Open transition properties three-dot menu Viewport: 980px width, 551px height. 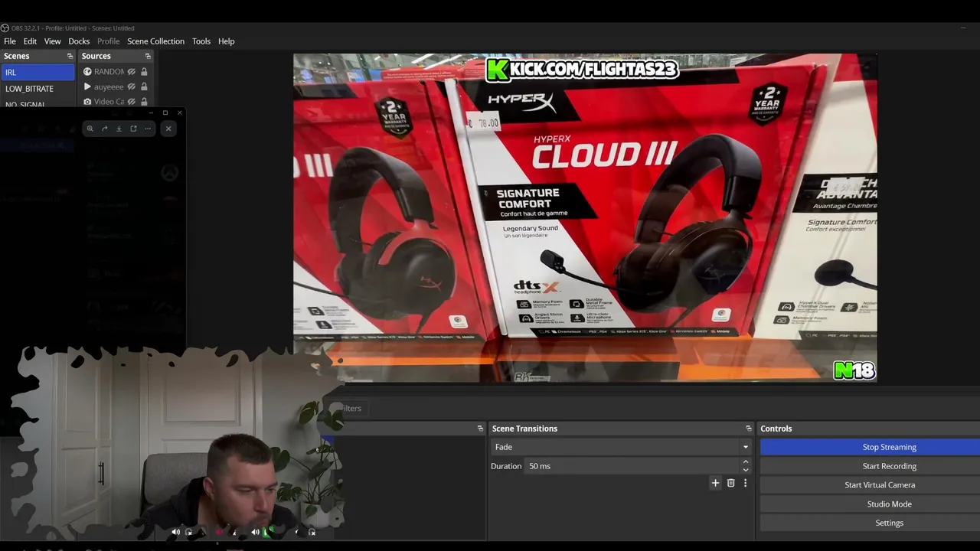click(745, 483)
